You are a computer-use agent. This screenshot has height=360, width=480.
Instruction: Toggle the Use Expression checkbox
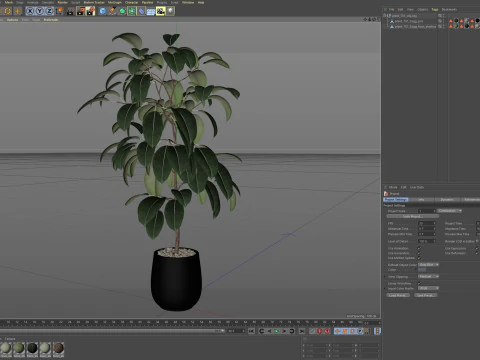pyautogui.click(x=477, y=248)
